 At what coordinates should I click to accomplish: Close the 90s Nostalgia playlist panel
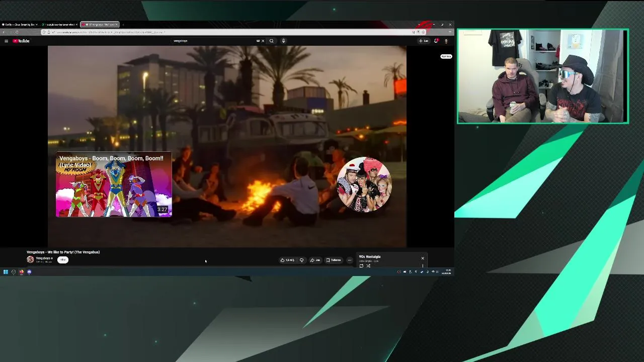423,258
